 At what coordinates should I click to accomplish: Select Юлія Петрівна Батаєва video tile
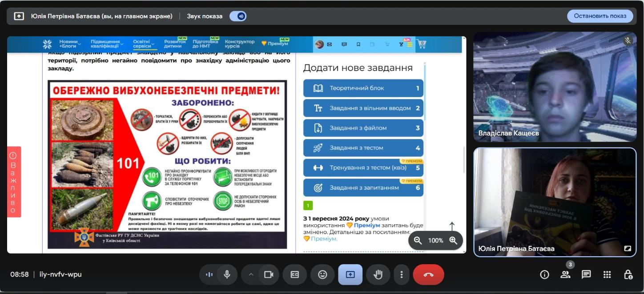[555, 203]
